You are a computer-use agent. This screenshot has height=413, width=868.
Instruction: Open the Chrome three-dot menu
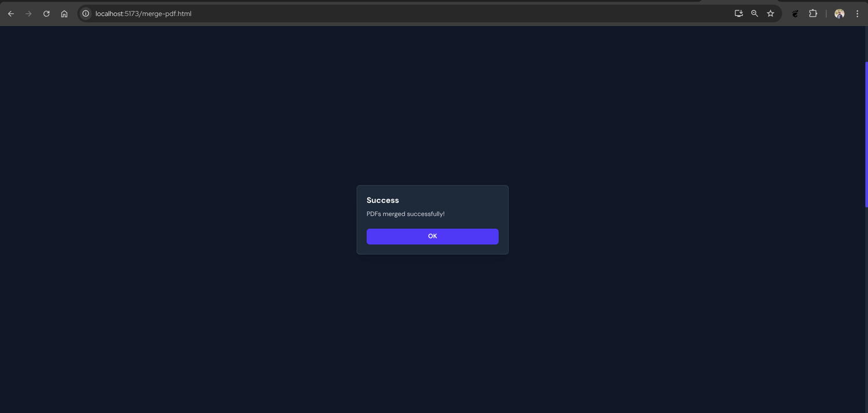[858, 13]
